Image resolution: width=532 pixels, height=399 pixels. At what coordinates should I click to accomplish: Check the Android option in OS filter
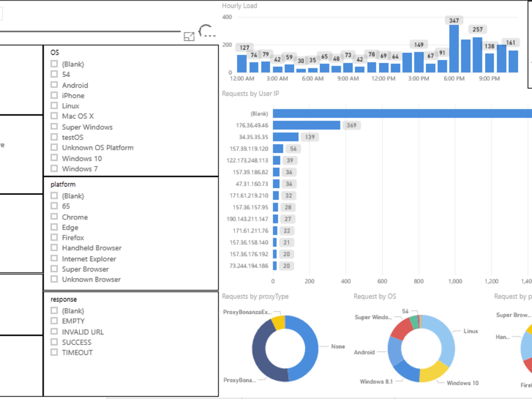click(x=54, y=85)
